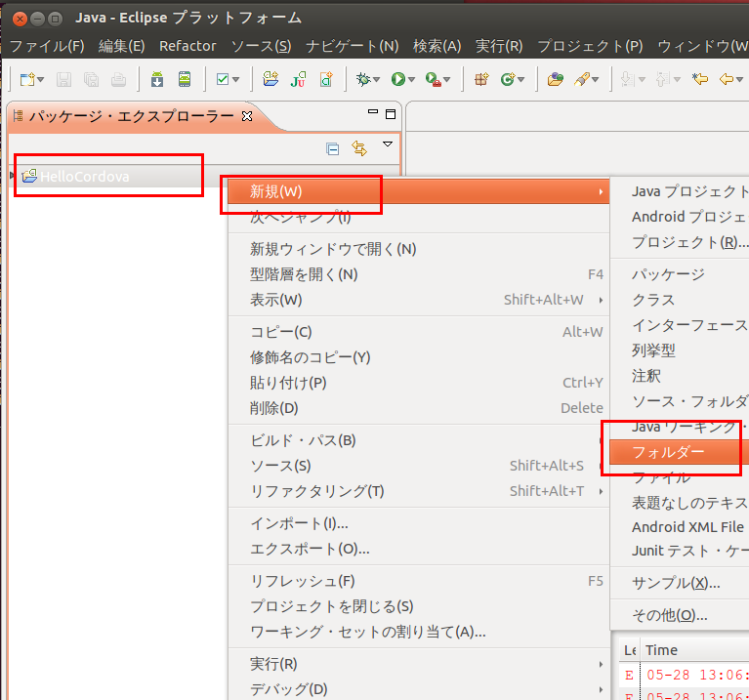
Task: Choose コピー(C) in the context menu
Action: coord(419,331)
